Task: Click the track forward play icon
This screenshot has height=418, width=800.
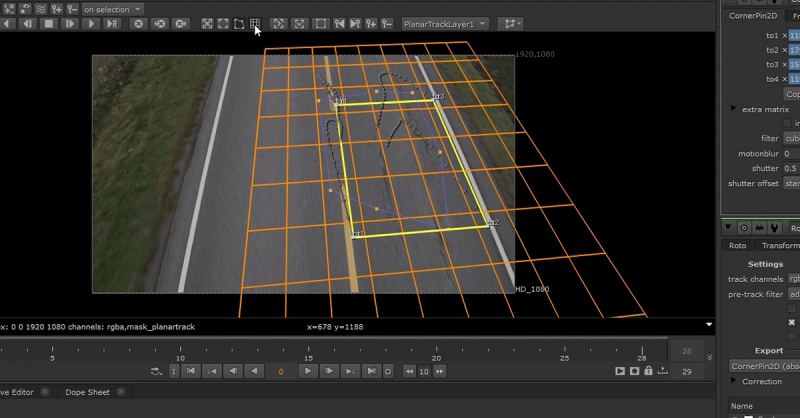Action: tap(92, 23)
